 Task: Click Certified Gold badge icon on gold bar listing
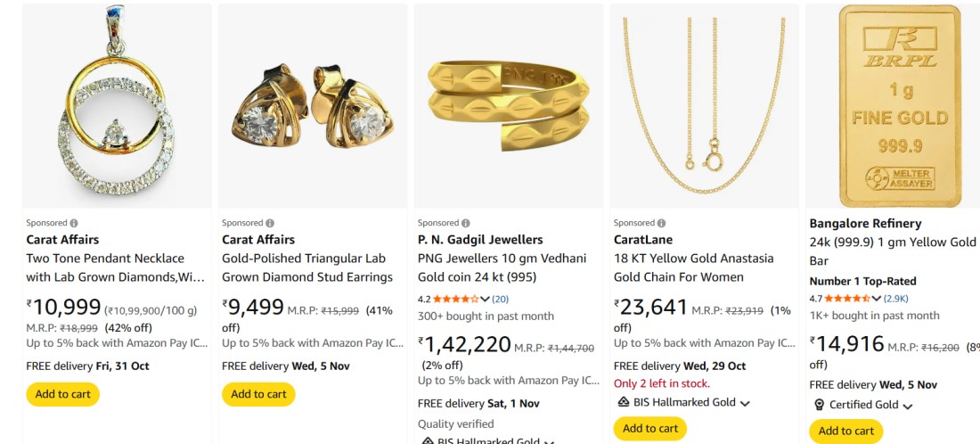click(820, 405)
